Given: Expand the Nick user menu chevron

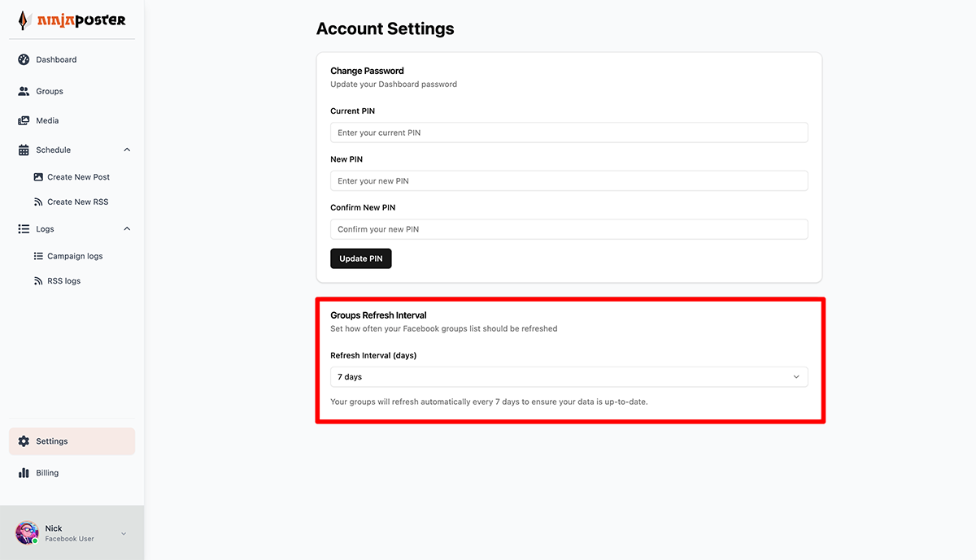Looking at the screenshot, I should pos(124,534).
